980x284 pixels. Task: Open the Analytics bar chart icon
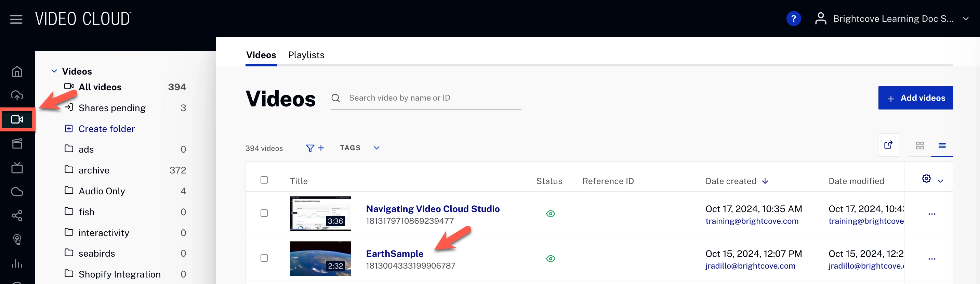click(17, 263)
